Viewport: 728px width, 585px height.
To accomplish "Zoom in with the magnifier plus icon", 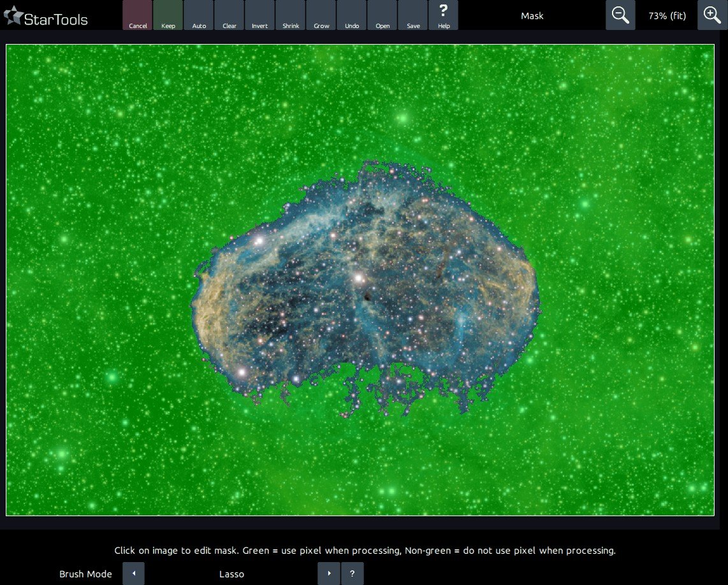I will coord(712,15).
